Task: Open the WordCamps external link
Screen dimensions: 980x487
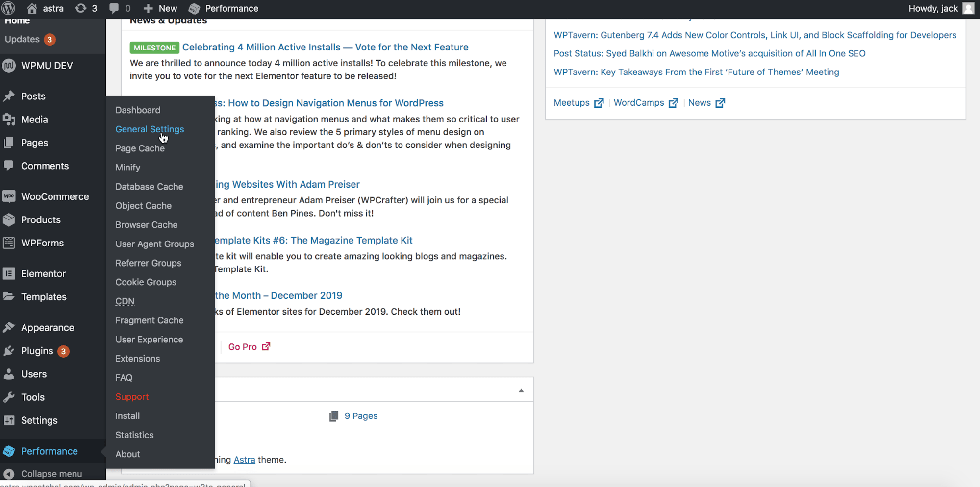Action: tap(646, 103)
